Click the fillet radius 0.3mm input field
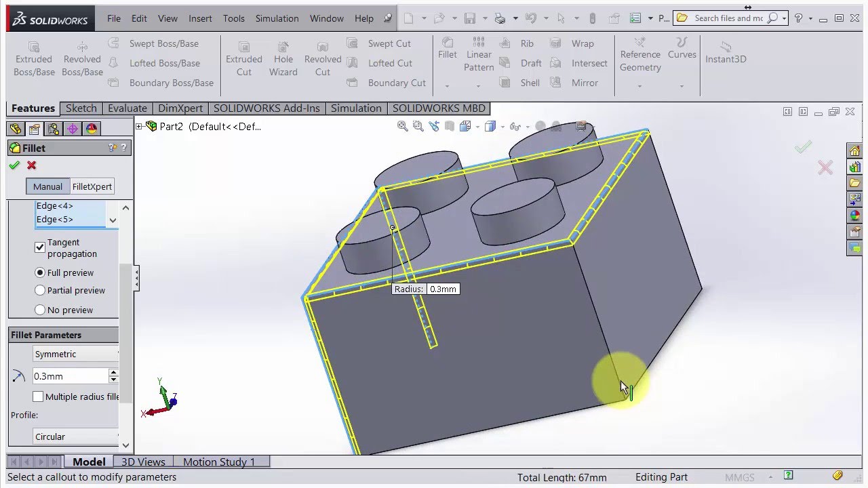 coord(71,376)
